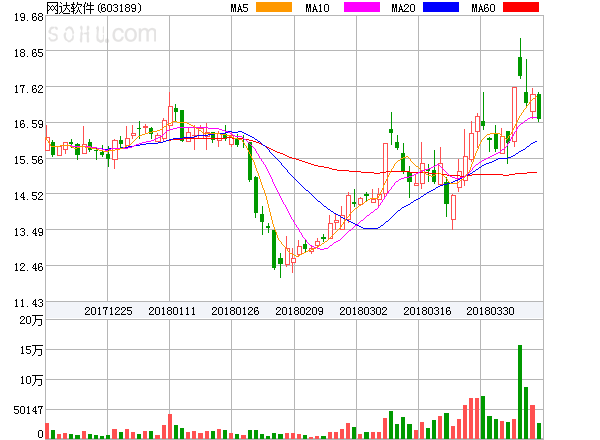Click the MA60 legend label

483,8
